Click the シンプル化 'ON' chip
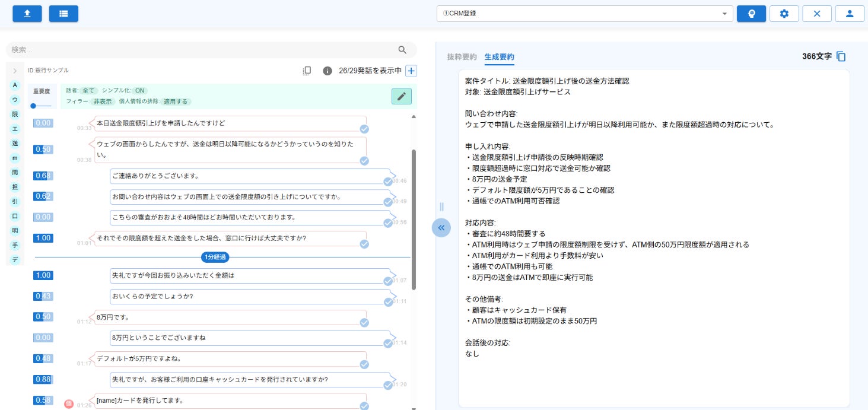This screenshot has width=868, height=410. point(140,91)
